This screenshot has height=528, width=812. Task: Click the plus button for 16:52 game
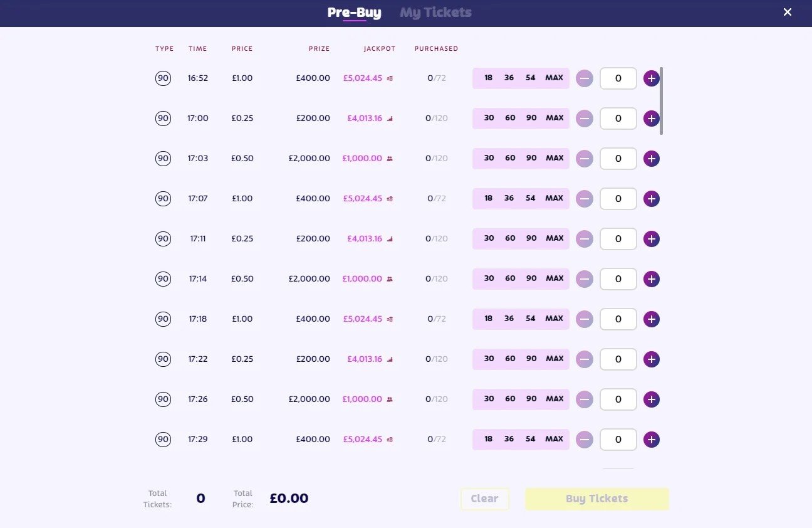pos(652,78)
